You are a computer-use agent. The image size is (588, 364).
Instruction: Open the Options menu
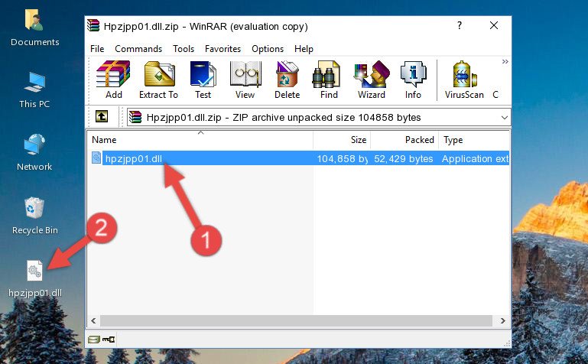(268, 49)
